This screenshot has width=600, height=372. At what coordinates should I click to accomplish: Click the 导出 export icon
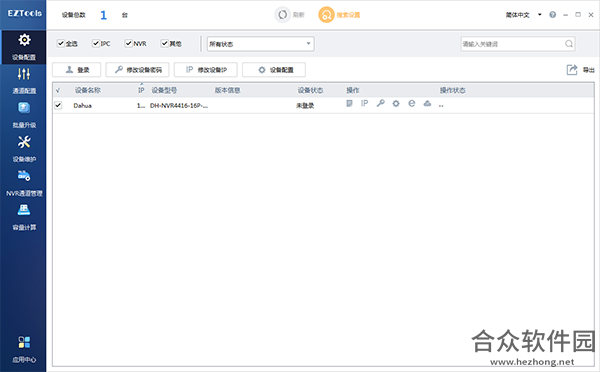572,70
